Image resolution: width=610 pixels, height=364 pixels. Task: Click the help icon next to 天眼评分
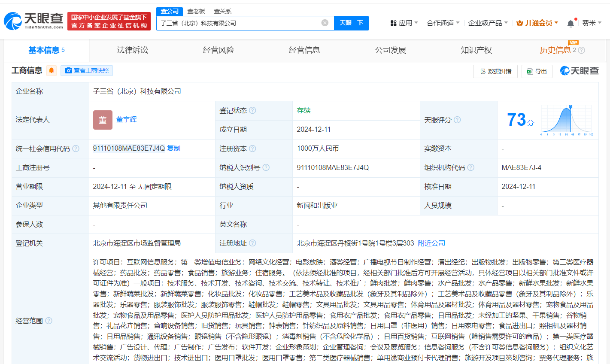457,120
